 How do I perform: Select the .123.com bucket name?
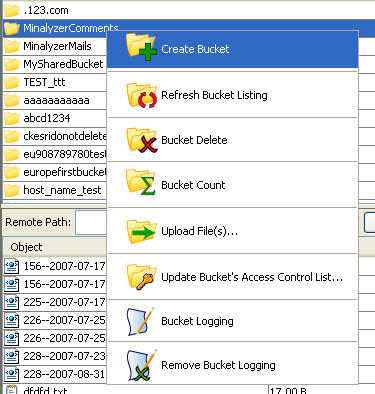[x=46, y=10]
